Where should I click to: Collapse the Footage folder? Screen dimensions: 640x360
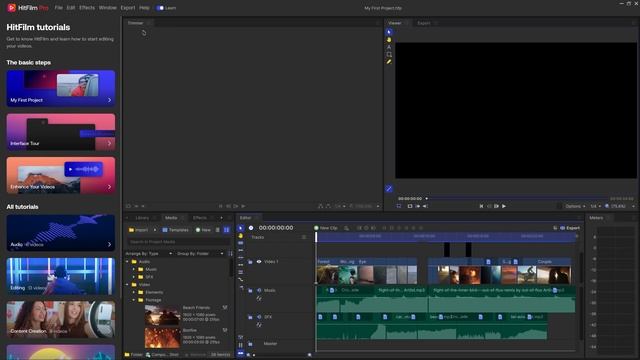(x=134, y=300)
